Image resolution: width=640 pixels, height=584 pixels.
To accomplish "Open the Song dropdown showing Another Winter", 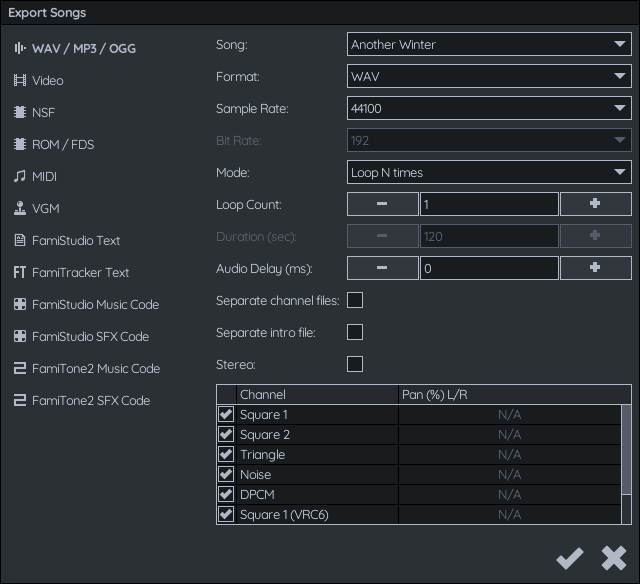I will [x=489, y=44].
